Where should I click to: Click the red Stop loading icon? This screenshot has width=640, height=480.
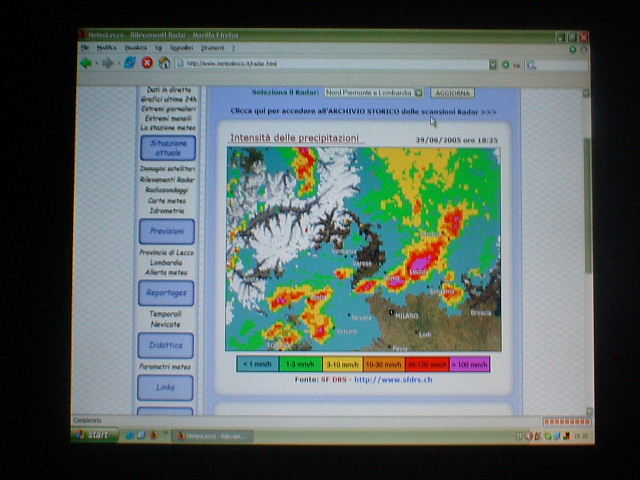(x=147, y=63)
